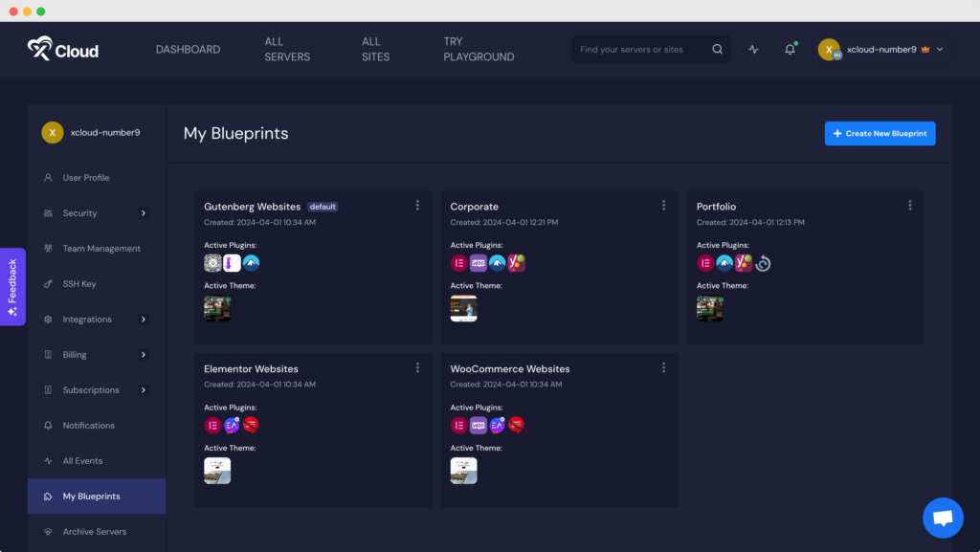Select the Elementor plugin icon on Corporate card
The height and width of the screenshot is (552, 980).
[459, 262]
